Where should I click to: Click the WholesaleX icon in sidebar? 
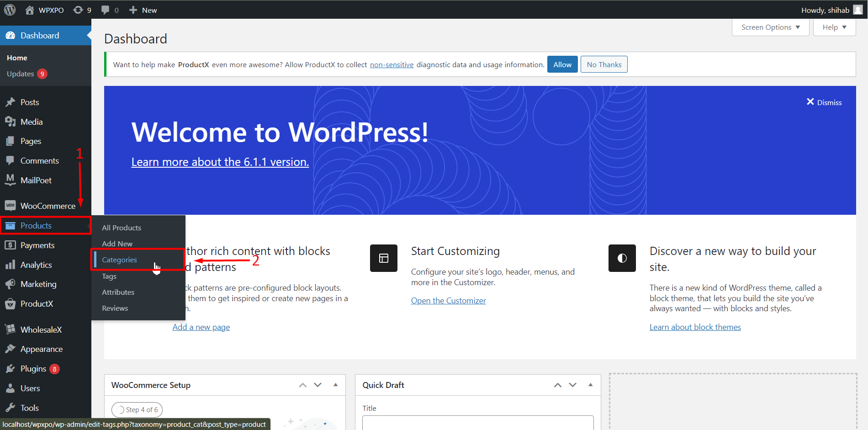[10, 329]
